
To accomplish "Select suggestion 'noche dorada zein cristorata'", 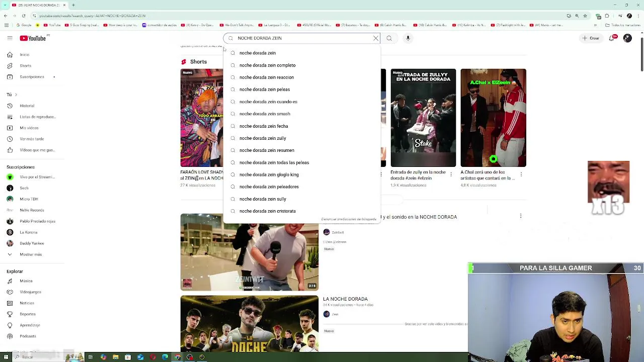I will 302,211.
